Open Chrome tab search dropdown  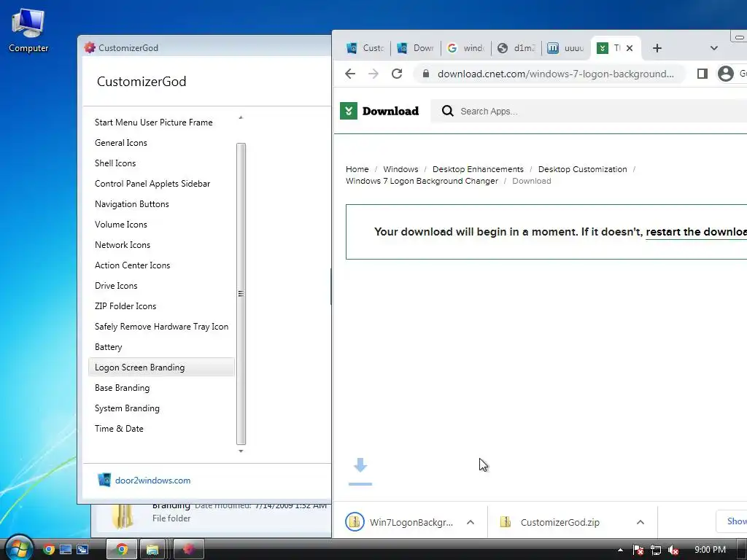pyautogui.click(x=713, y=48)
